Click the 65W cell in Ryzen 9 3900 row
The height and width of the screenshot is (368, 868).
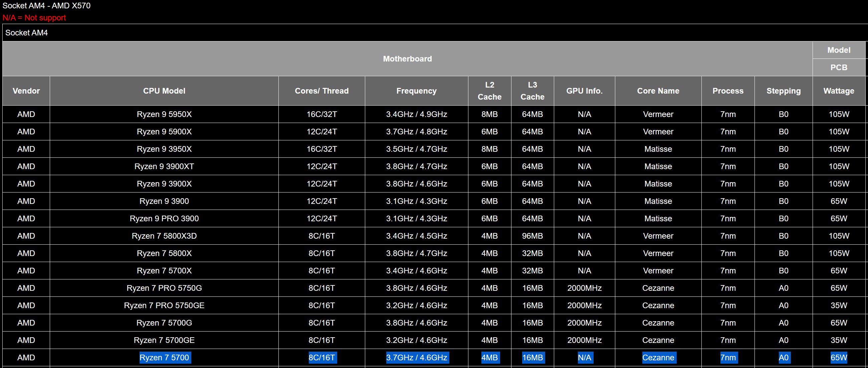839,201
